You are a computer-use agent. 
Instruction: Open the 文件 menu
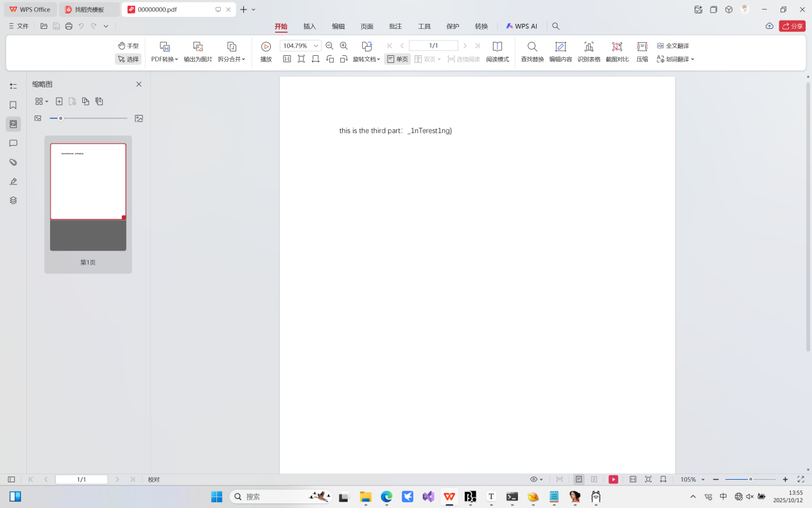(19, 26)
